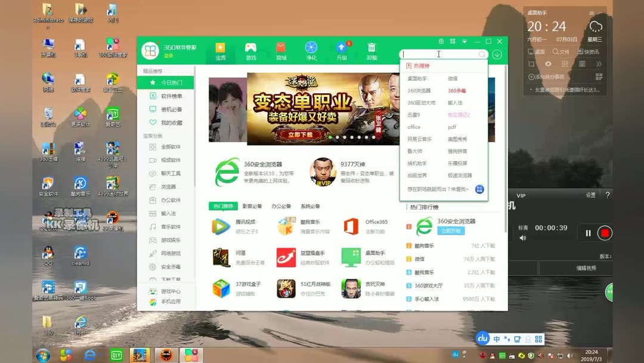Expand more tools chevron in 桌面助手 widget
The image size is (644, 363).
tap(599, 64)
